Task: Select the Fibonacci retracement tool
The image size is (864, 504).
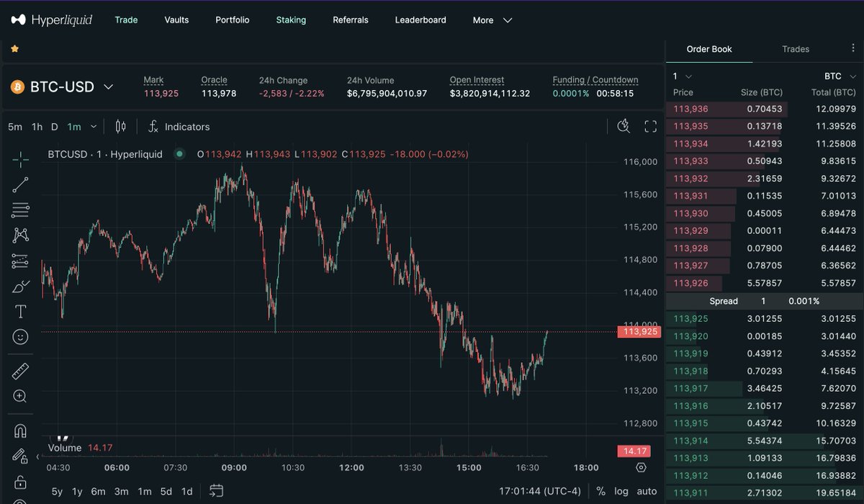Action: (21, 210)
